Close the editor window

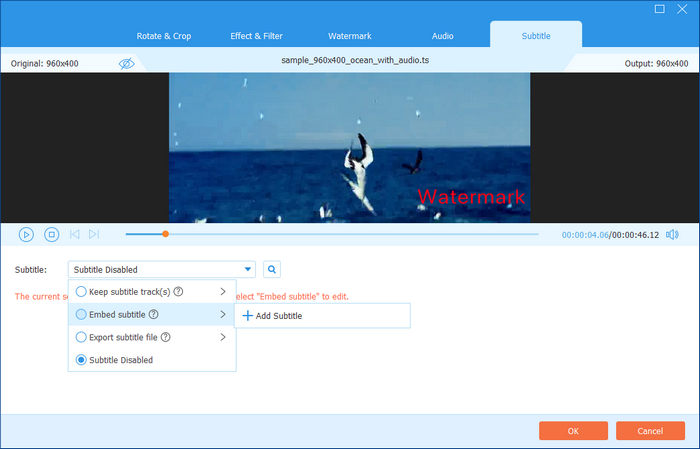click(682, 9)
